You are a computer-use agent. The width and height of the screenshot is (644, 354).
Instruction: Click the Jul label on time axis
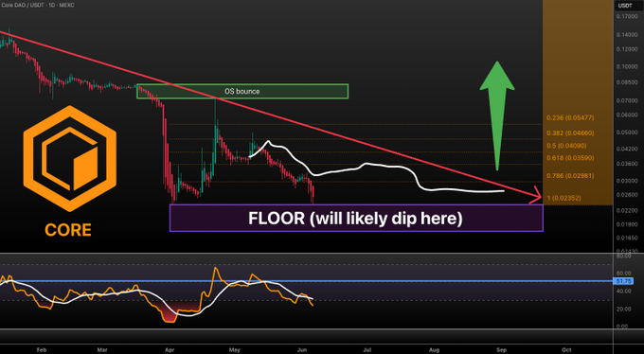pos(367,350)
